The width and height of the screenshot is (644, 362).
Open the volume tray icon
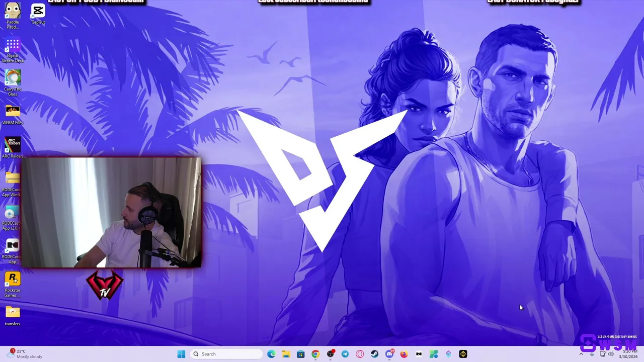pyautogui.click(x=611, y=354)
